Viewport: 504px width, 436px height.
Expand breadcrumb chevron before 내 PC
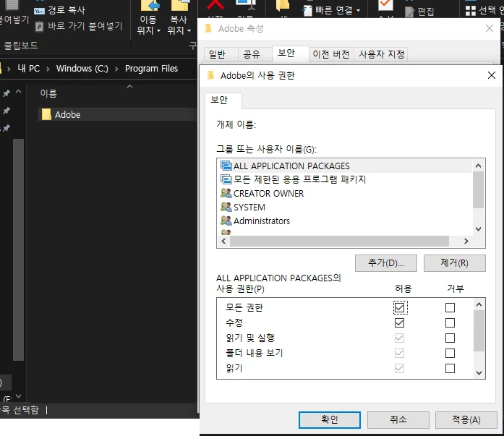pos(9,69)
